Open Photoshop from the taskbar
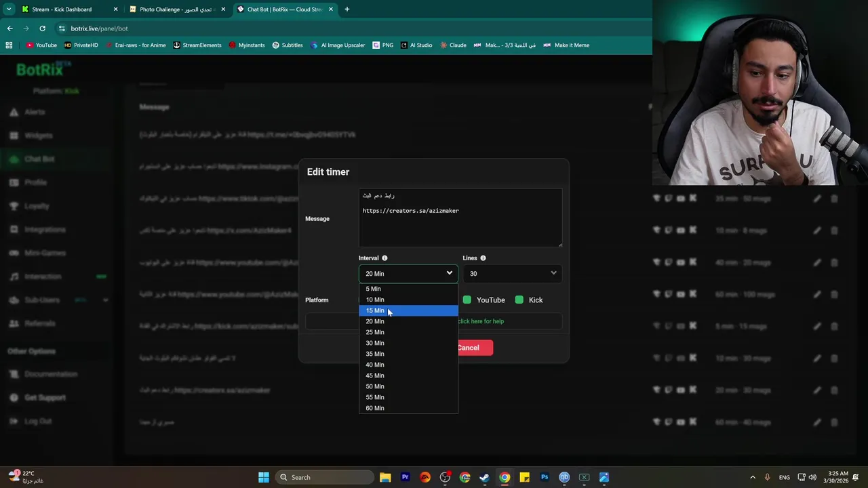Screen dimensions: 868x488 pos(544,477)
